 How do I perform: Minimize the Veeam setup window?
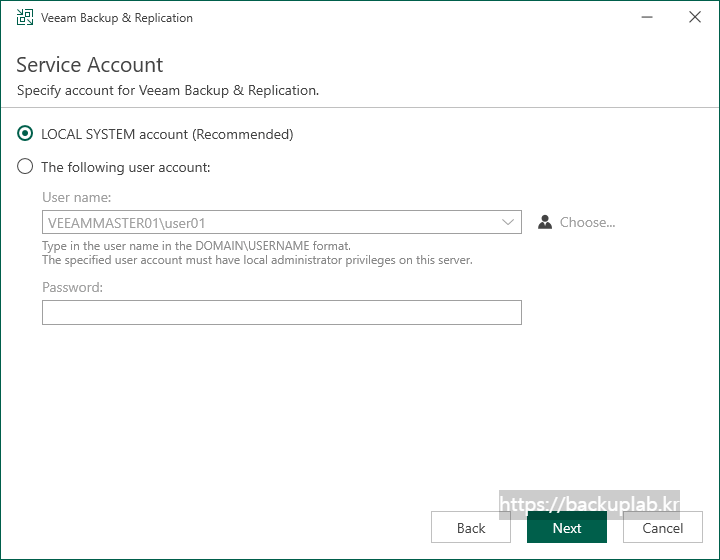click(x=647, y=17)
